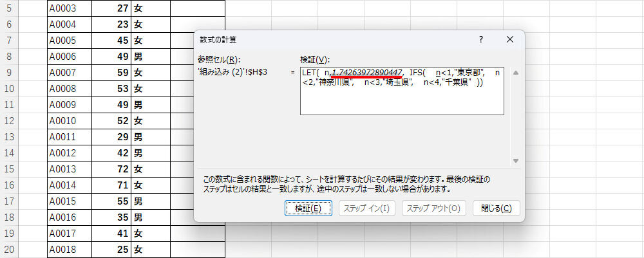Select cell containing A0007
The width and height of the screenshot is (644, 258).
coord(70,73)
